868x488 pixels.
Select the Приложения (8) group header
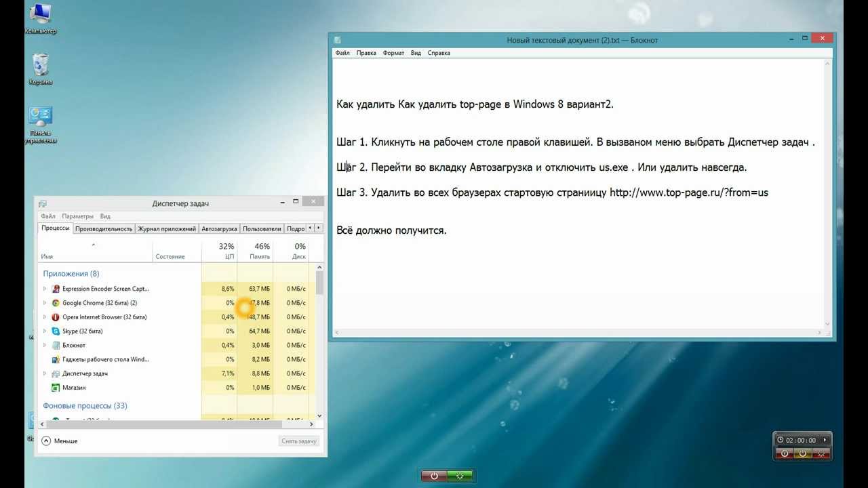pos(71,274)
